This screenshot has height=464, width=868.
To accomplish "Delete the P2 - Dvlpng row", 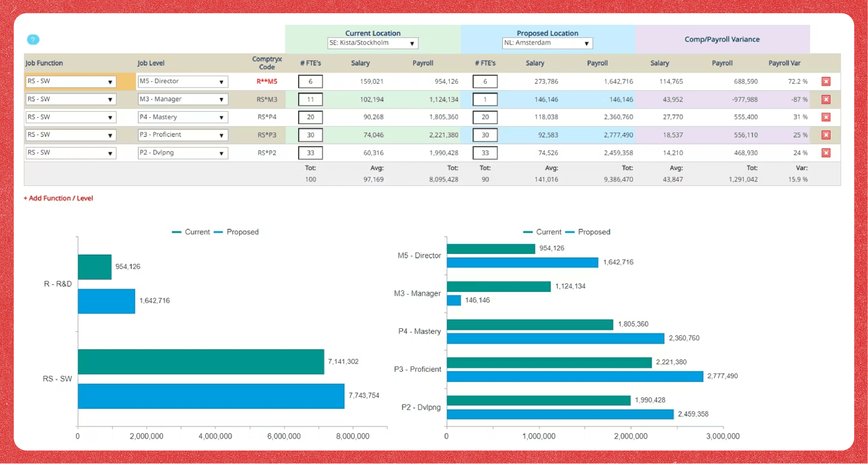I will tap(826, 153).
